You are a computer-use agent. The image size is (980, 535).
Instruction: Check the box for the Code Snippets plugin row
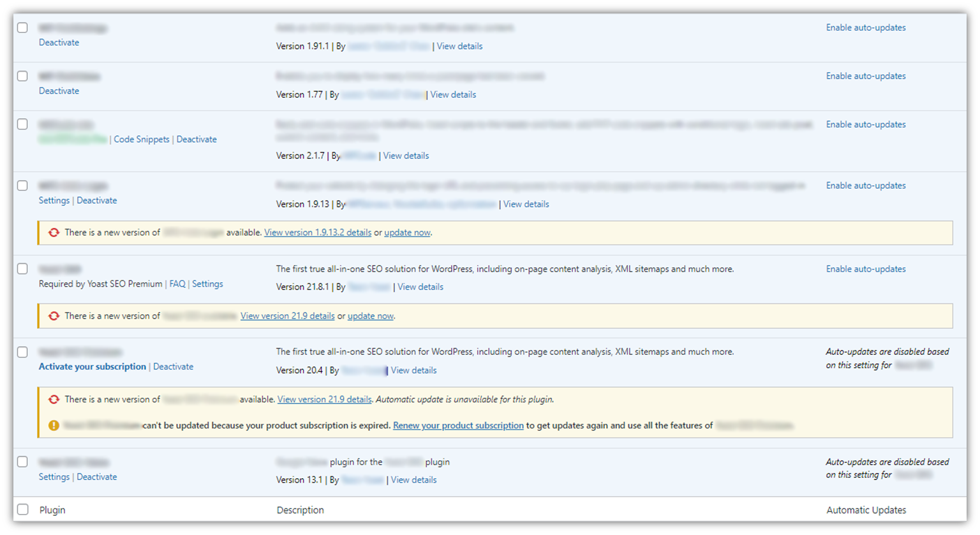22,124
